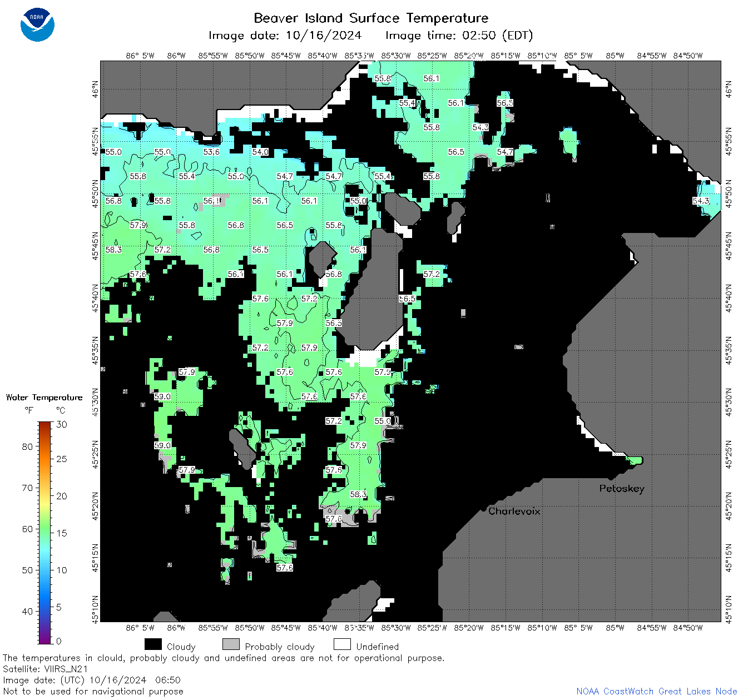Click the 80 tick on Fahrenheit scale

pyautogui.click(x=27, y=446)
